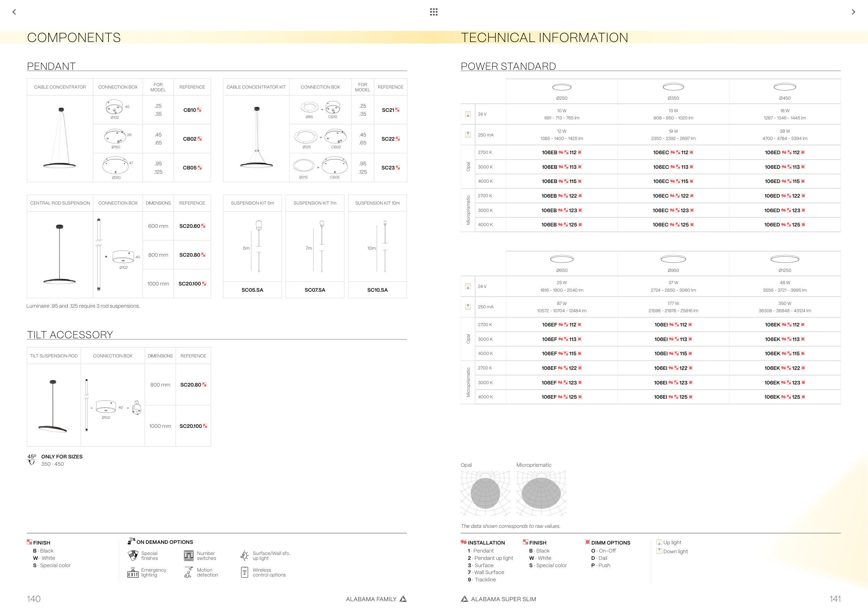The image size is (868, 614).
Task: Click the red finish swatch beside CB10
Action: tap(199, 110)
